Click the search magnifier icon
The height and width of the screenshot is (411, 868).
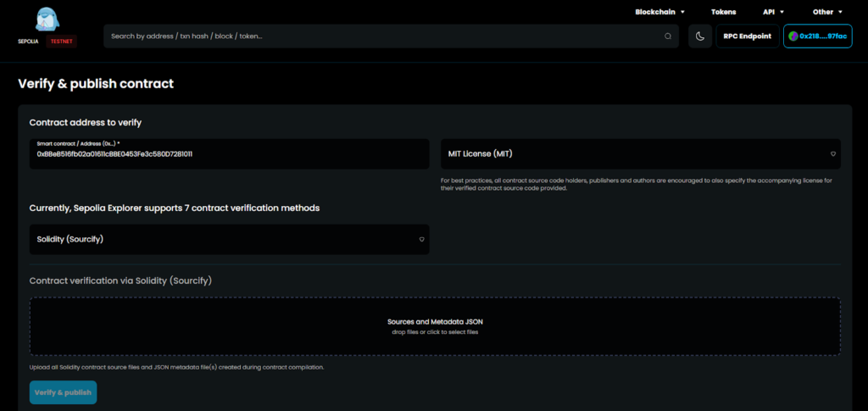tap(668, 36)
